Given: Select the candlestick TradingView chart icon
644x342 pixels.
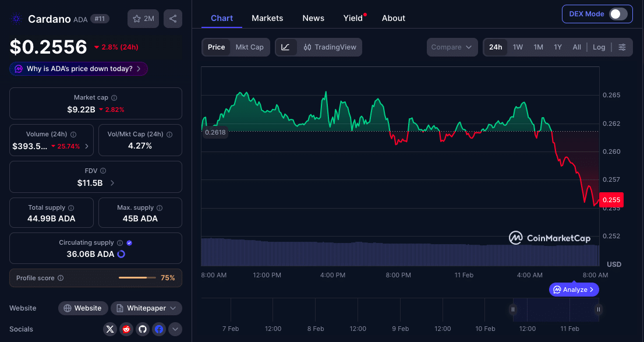Looking at the screenshot, I should click(x=307, y=47).
